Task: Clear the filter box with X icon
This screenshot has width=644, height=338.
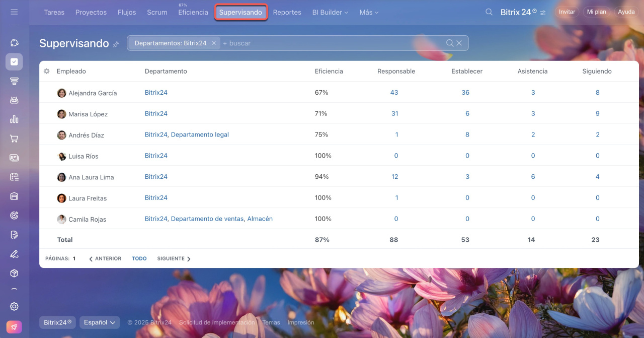Action: pyautogui.click(x=459, y=43)
